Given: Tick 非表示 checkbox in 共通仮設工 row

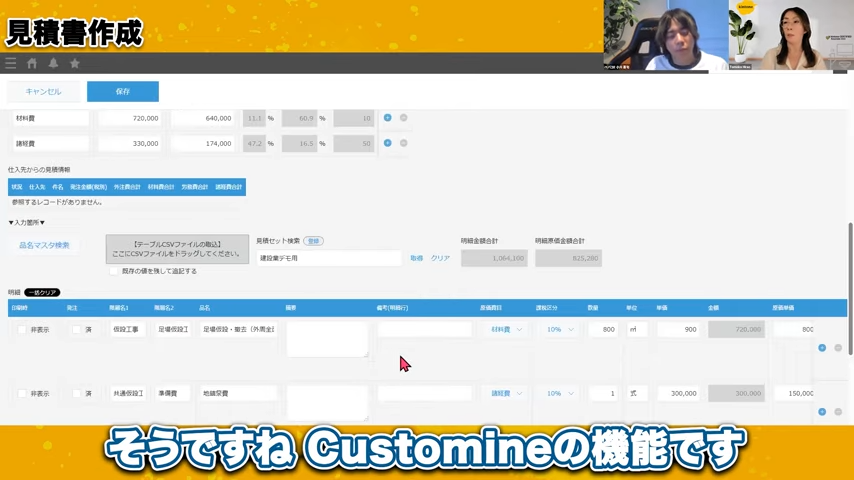Looking at the screenshot, I should [22, 393].
